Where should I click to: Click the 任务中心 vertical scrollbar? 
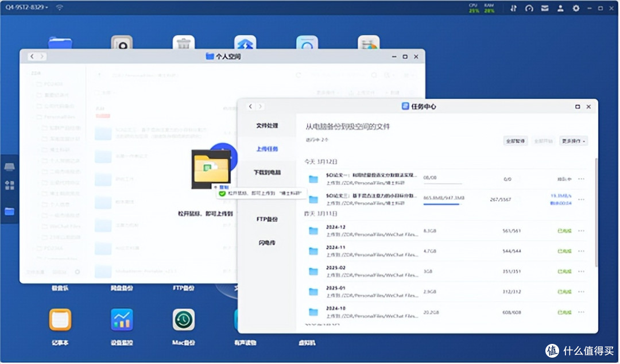[x=596, y=212]
